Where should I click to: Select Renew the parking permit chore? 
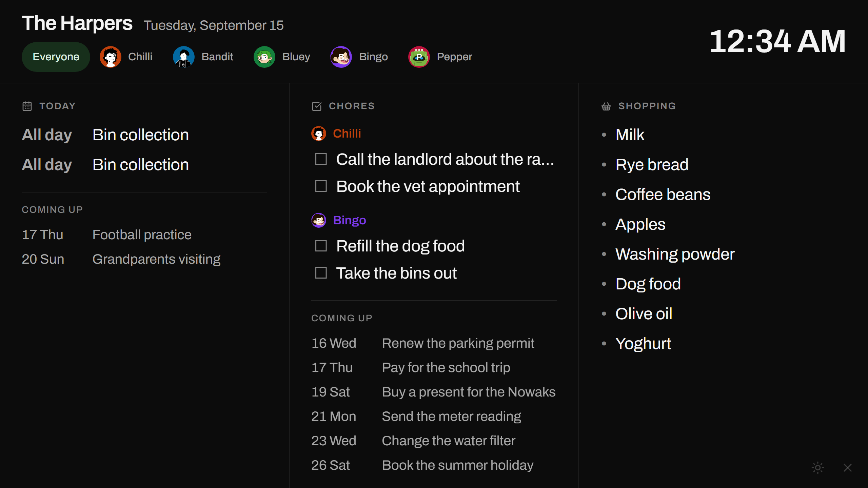[434, 343]
